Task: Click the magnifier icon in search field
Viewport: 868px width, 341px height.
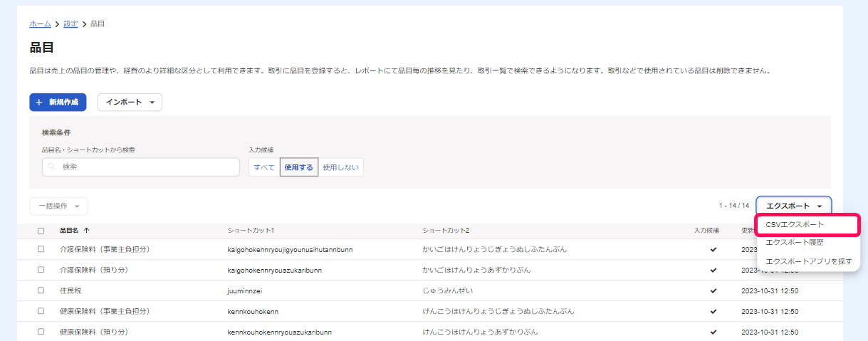Action: [x=52, y=167]
